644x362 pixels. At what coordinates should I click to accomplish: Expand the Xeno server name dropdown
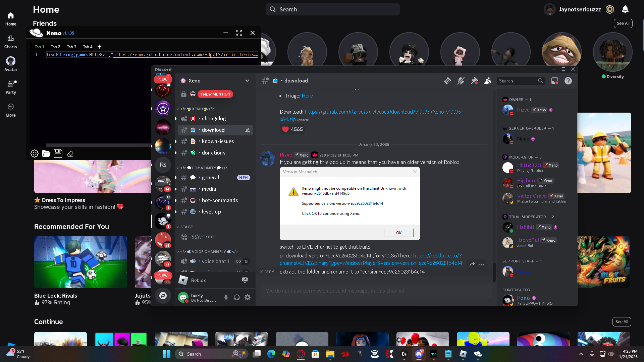click(x=247, y=81)
